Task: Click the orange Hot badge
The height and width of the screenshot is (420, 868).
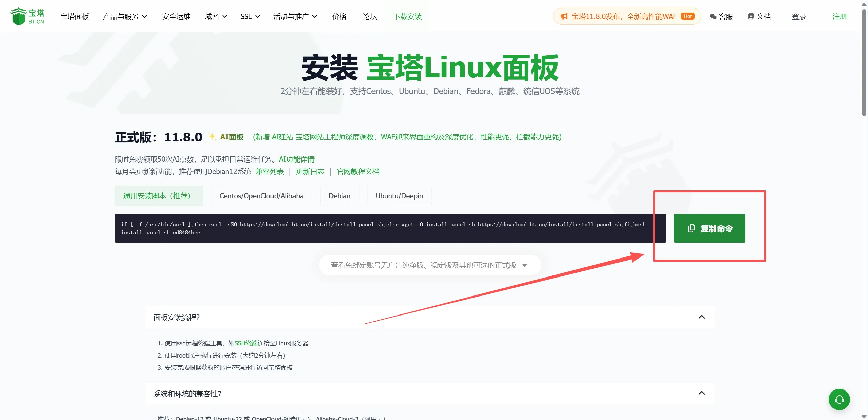Action: [688, 16]
